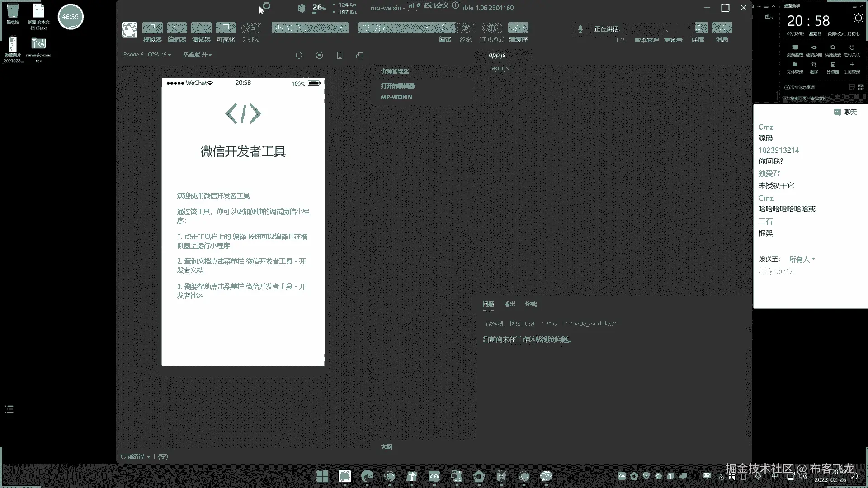
Task: Toggle the debugger panel button
Action: pos(201,28)
